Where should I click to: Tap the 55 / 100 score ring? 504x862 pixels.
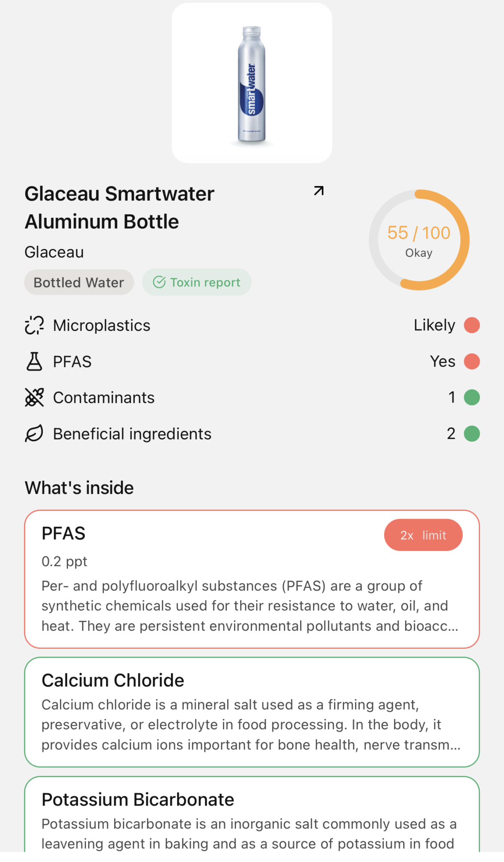pos(419,240)
